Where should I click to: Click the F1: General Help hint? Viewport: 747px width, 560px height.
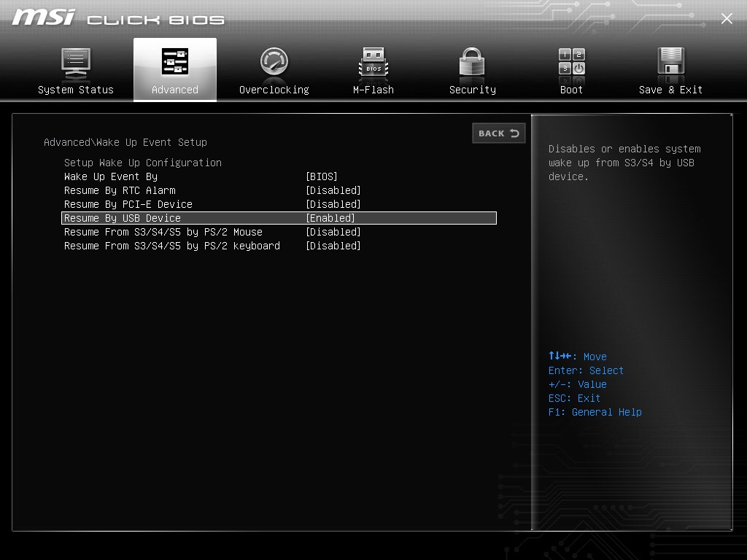(x=595, y=412)
